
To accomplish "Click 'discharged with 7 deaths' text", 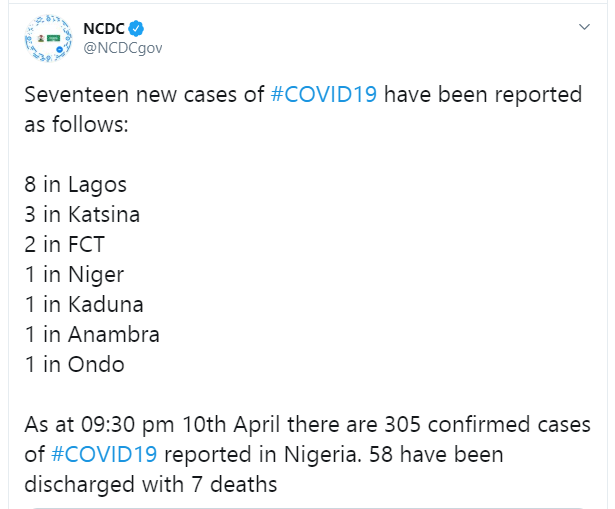I will tap(151, 484).
